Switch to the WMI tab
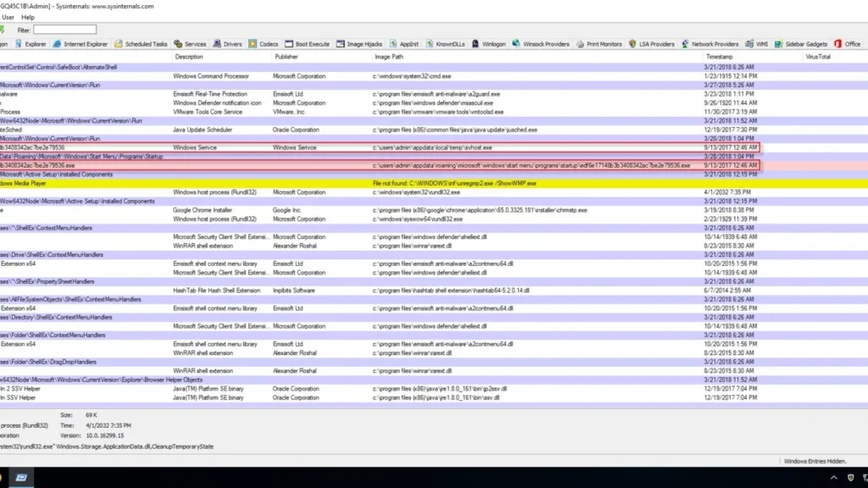This screenshot has width=868, height=488. point(757,44)
